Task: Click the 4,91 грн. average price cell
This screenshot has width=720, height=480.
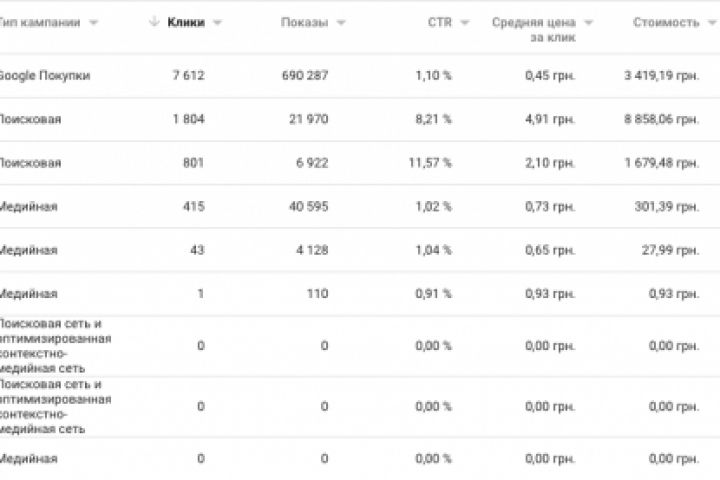Action: (550, 119)
